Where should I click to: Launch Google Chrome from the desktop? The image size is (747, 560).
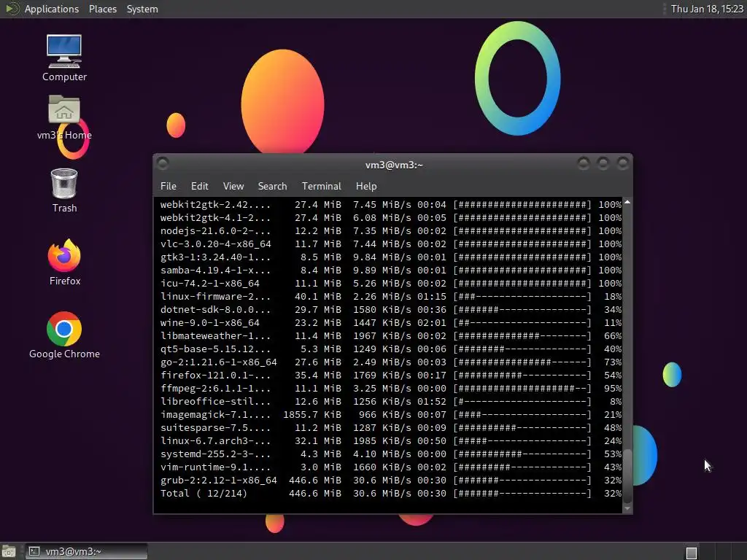coord(64,335)
